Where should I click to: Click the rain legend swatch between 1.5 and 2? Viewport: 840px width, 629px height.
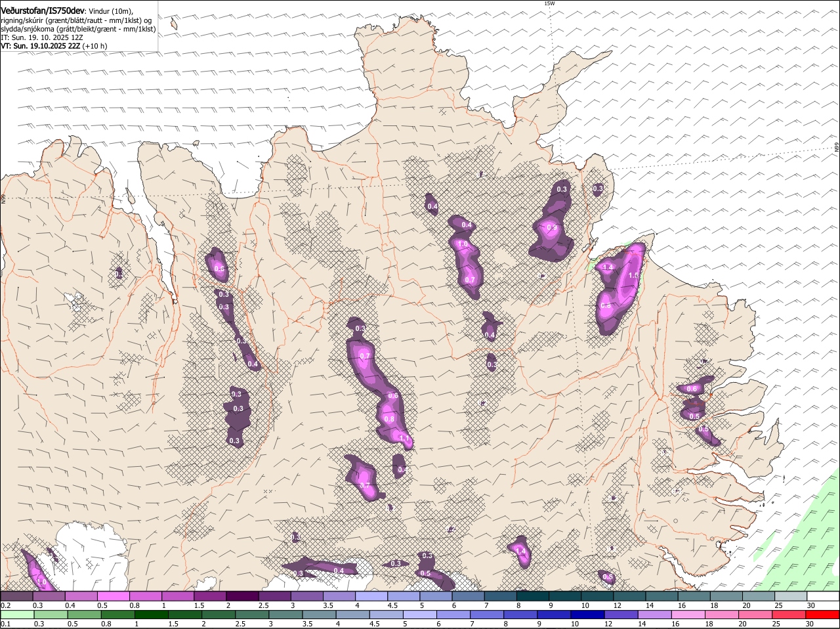pyautogui.click(x=184, y=615)
